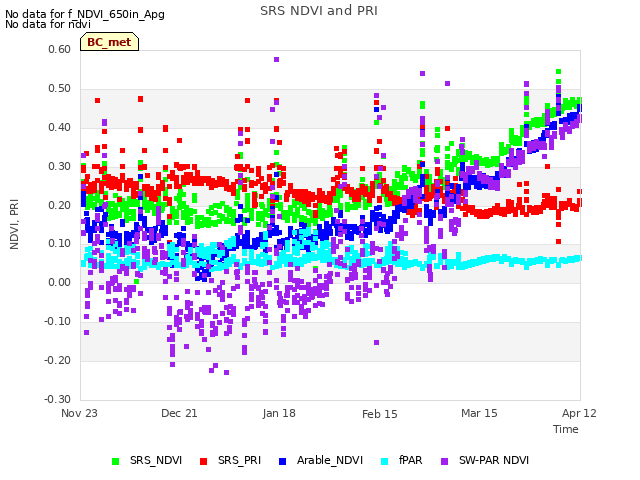The height and width of the screenshot is (480, 640).
Task: Click the 'No data for ndvi' message
Action: click(x=48, y=24)
